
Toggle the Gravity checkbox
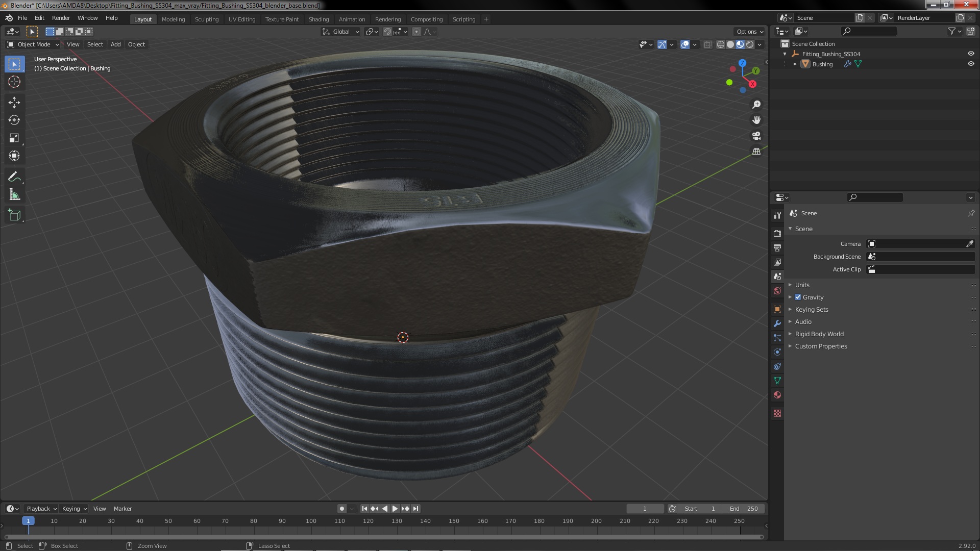click(798, 297)
